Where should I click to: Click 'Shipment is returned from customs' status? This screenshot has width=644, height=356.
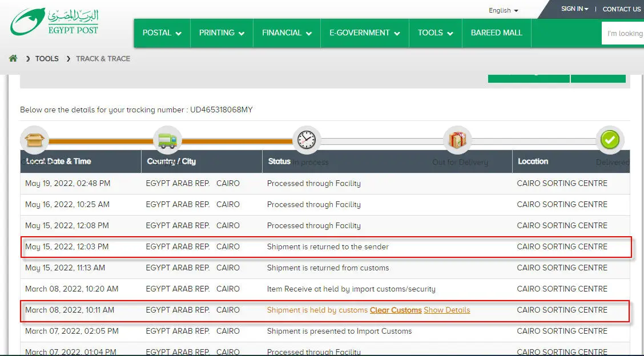[328, 268]
